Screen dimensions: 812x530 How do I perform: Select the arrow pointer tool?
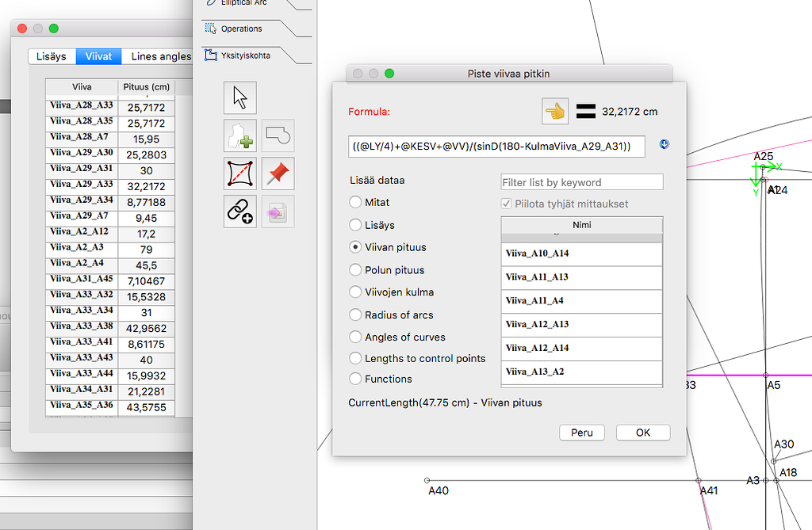click(240, 97)
